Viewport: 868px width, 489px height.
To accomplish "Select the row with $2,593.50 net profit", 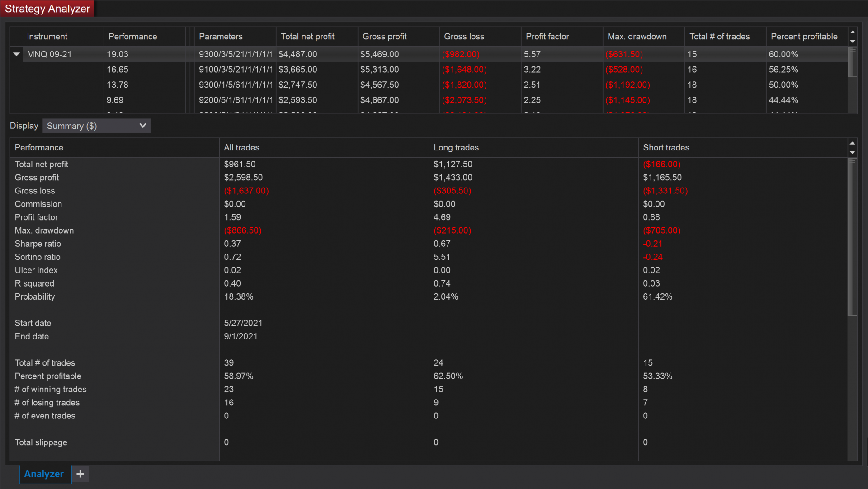I will (x=297, y=100).
